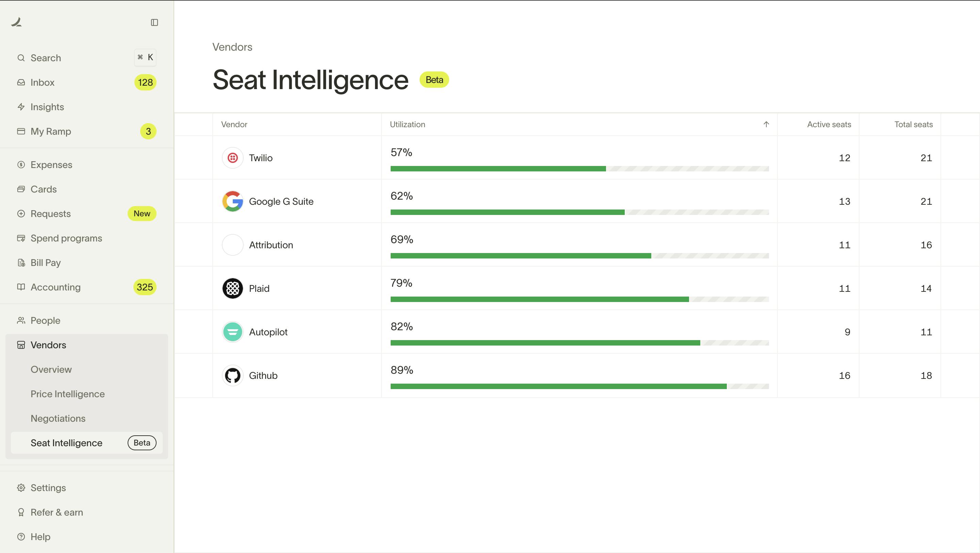The height and width of the screenshot is (553, 980).
Task: Click the Twilio vendor logo
Action: coord(232,158)
